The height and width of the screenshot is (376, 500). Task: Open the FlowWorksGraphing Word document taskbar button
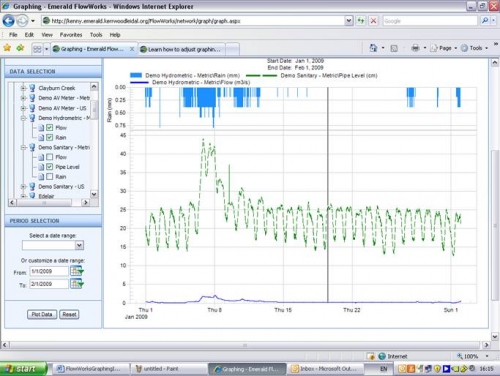(x=92, y=369)
